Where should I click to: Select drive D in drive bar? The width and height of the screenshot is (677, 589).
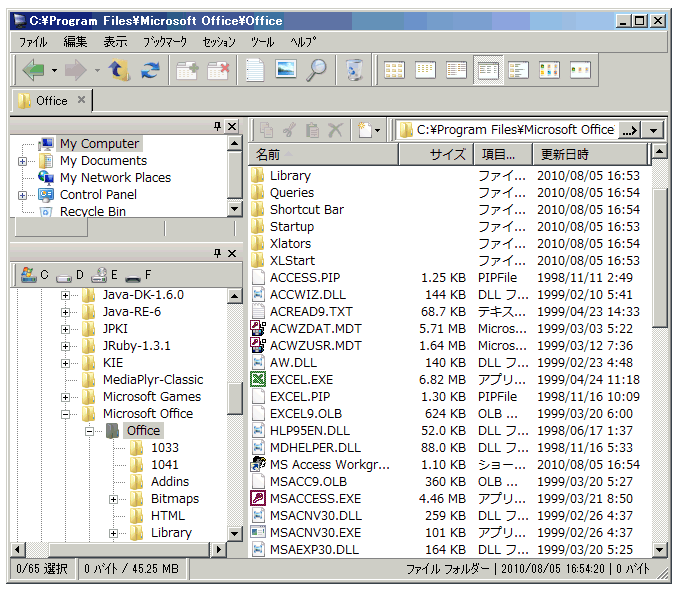[x=70, y=275]
